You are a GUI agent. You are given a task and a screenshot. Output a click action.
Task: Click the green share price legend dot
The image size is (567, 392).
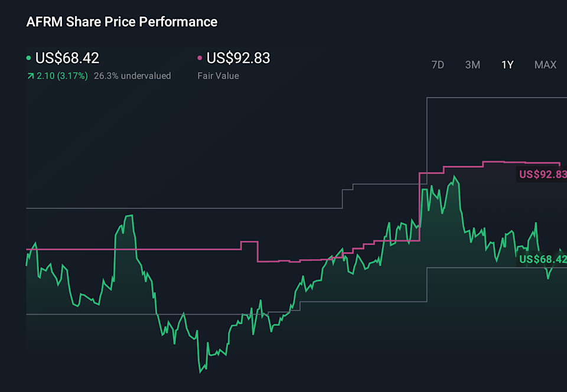pyautogui.click(x=29, y=58)
